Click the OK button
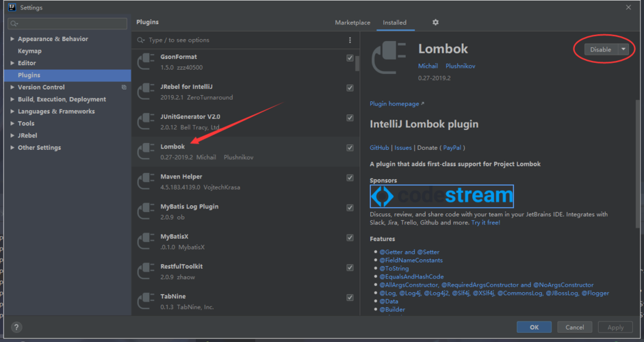The image size is (644, 342). [x=534, y=327]
